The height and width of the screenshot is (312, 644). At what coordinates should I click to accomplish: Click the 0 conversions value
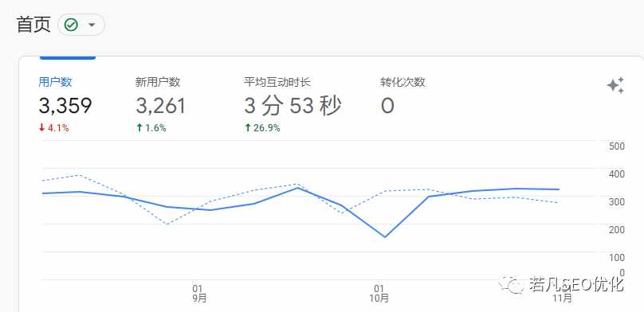[x=387, y=106]
